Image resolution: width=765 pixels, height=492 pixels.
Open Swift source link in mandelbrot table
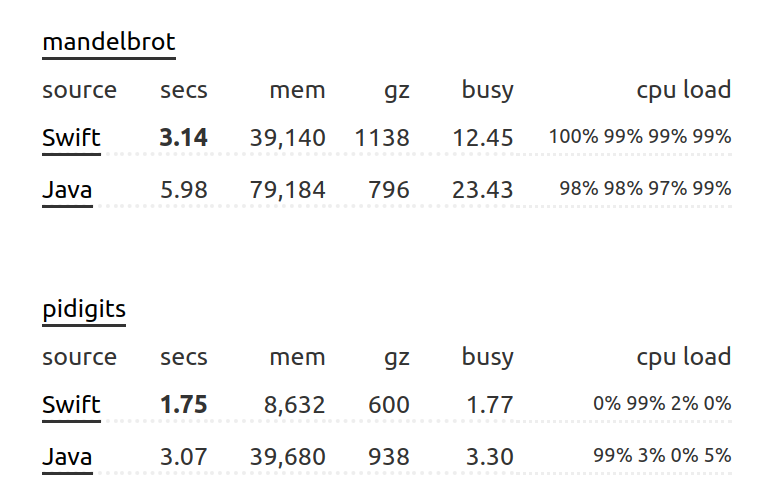click(71, 138)
